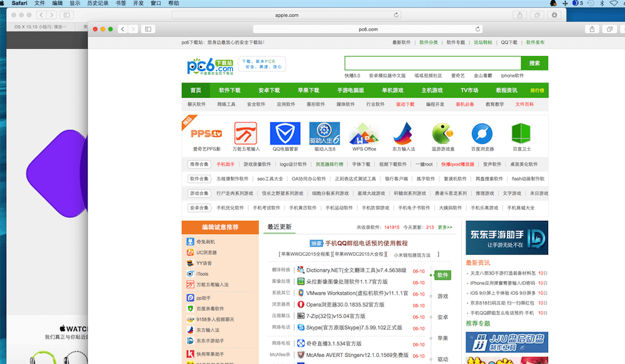Image resolution: width=625 pixels, height=364 pixels.
Task: Click the 奇兔刷机 sidebar icon
Action: tap(190, 242)
